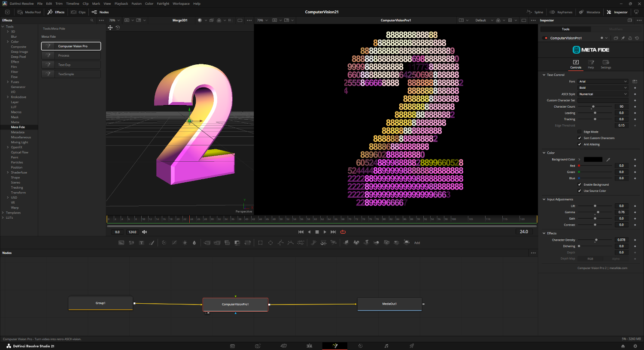Image resolution: width=644 pixels, height=350 pixels.
Task: Adjust the Character Density slider
Action: pyautogui.click(x=596, y=240)
